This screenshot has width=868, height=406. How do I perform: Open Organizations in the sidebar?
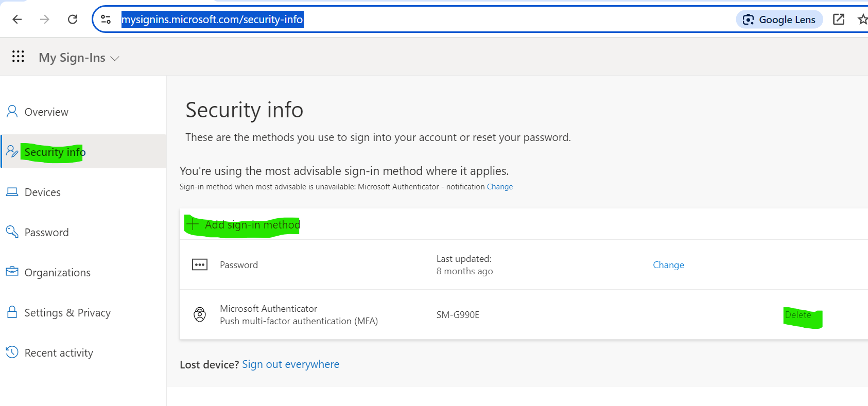[58, 273]
